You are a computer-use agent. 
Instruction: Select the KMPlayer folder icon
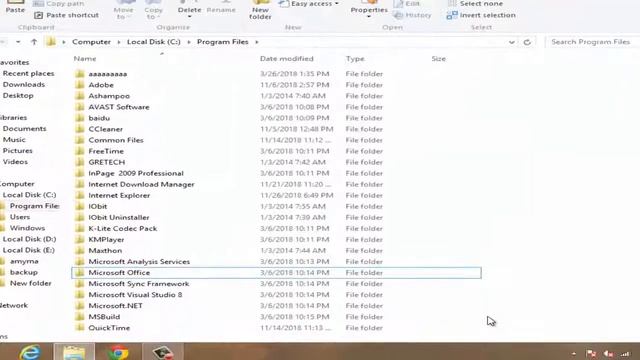(x=80, y=240)
